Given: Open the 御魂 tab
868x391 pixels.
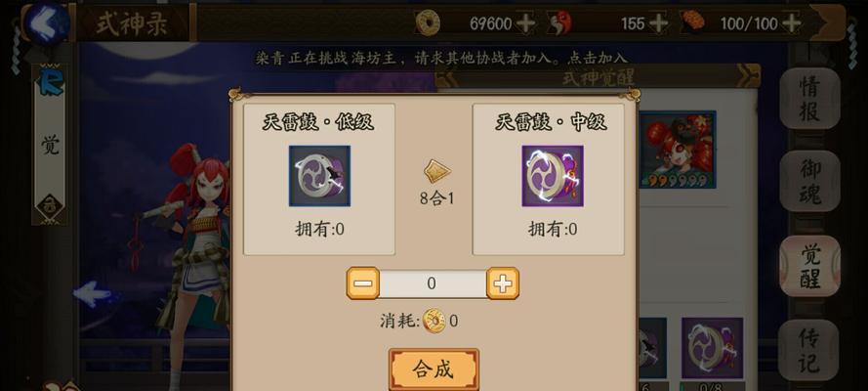Looking at the screenshot, I should pyautogui.click(x=809, y=181).
